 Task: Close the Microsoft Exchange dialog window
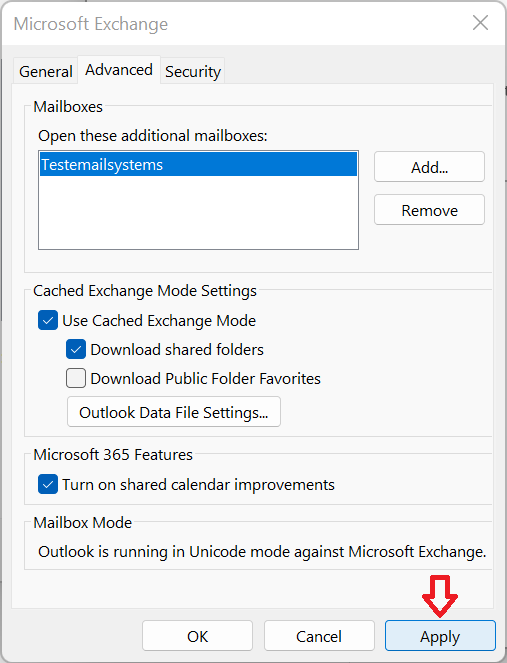click(480, 23)
